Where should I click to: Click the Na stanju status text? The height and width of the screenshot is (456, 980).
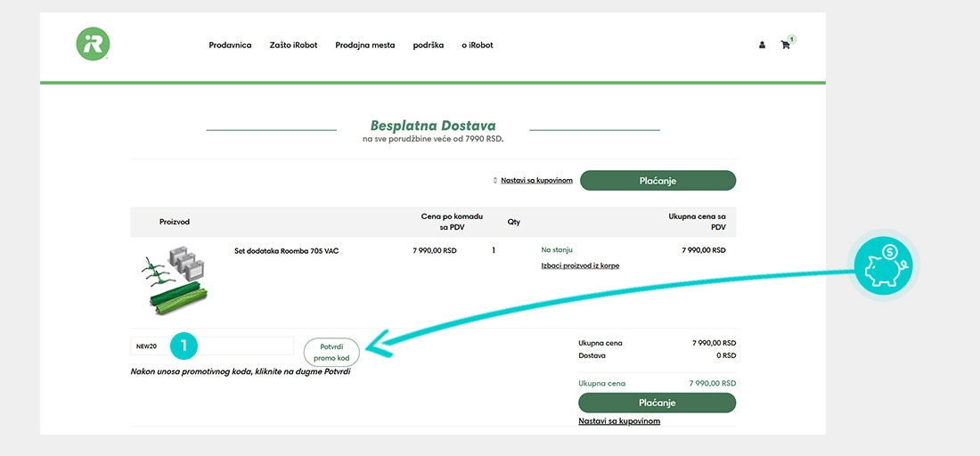click(x=557, y=250)
